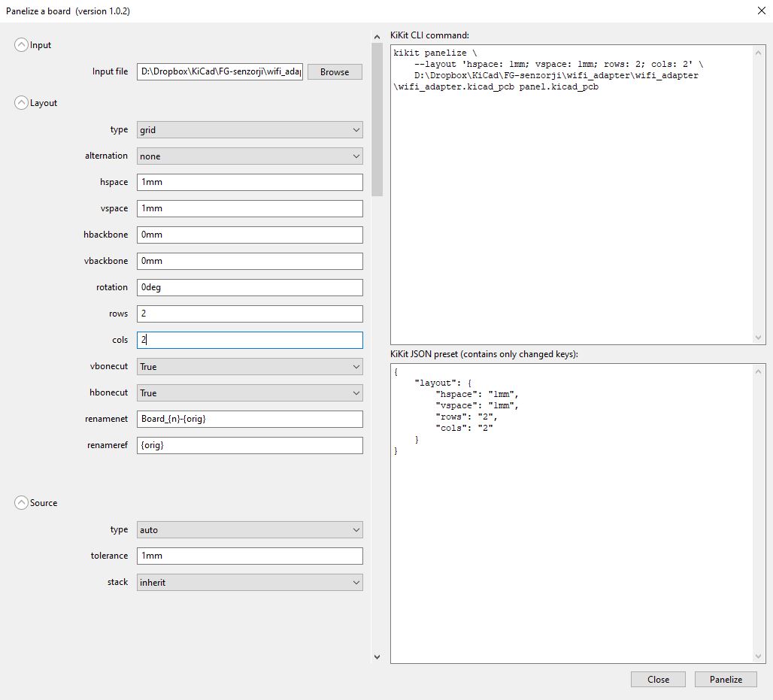Click Browse to choose input file
The image size is (773, 700).
click(335, 71)
